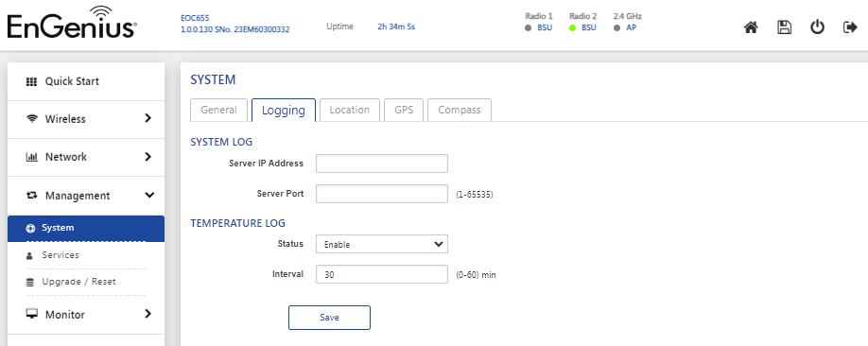Collapse the Management section
868x346 pixels.
(x=86, y=196)
